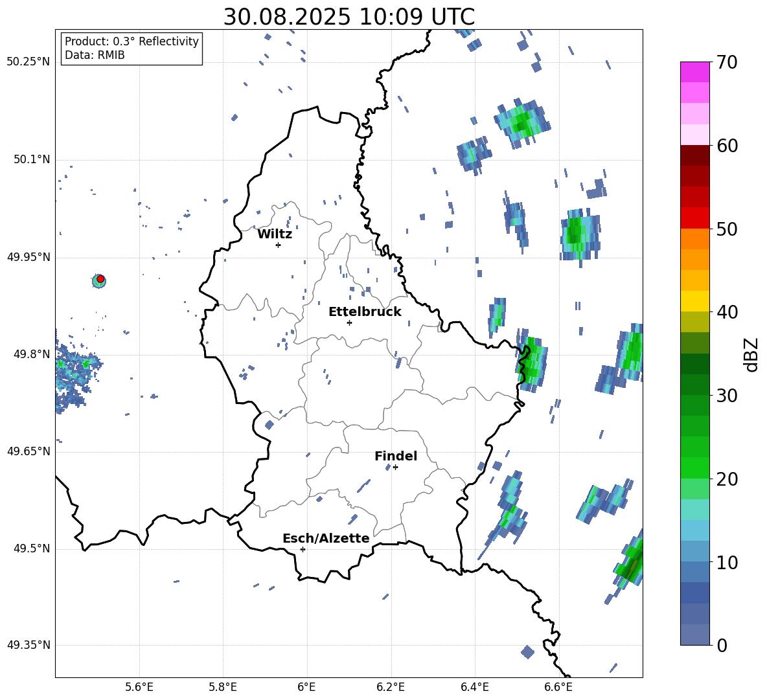Click the Wiltz city label
The width and height of the screenshot is (767, 700).
click(x=275, y=234)
